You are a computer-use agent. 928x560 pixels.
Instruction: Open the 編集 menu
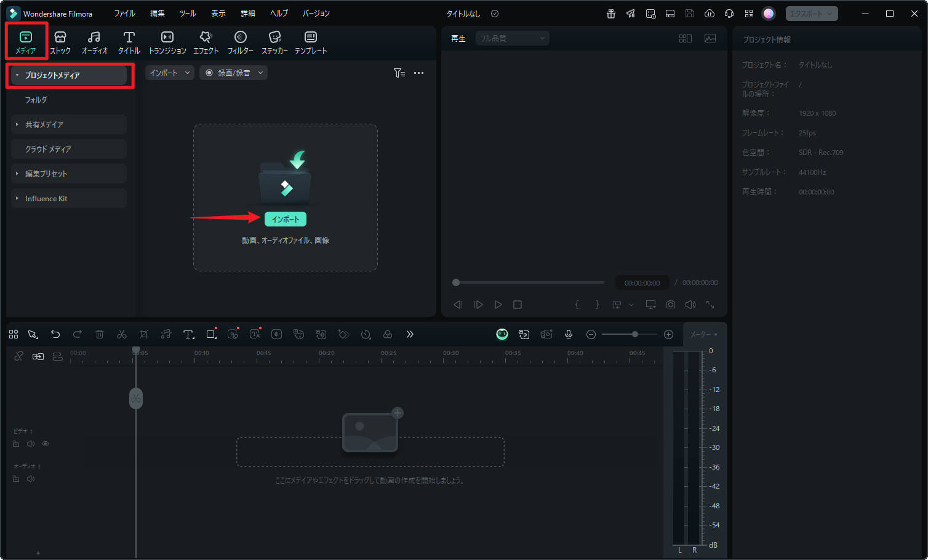[158, 14]
